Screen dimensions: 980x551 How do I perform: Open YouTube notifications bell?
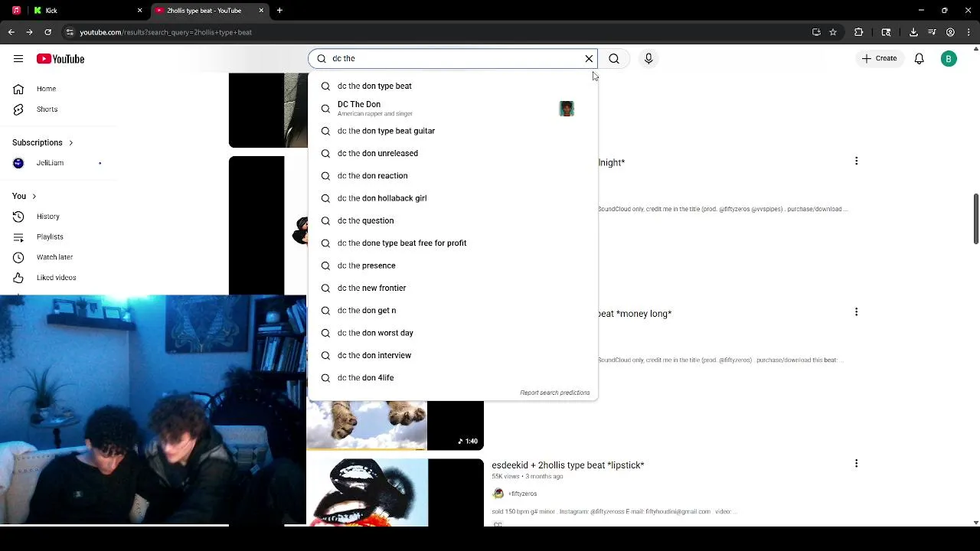tap(920, 59)
